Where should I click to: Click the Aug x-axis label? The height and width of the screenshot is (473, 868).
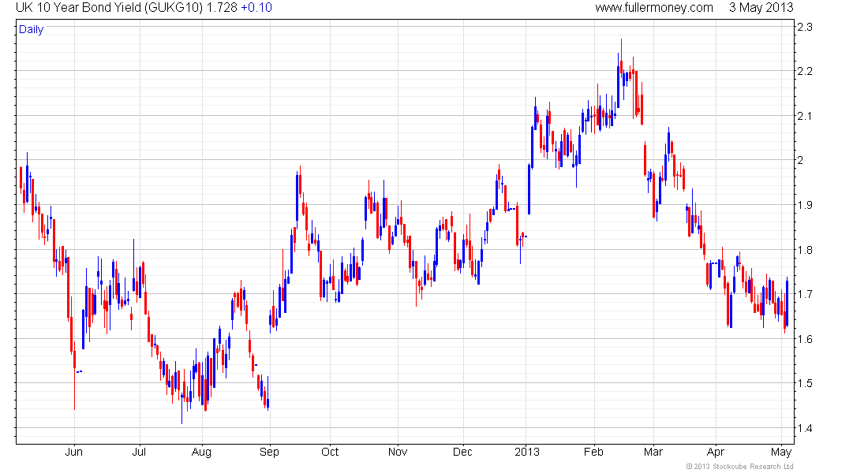201,453
